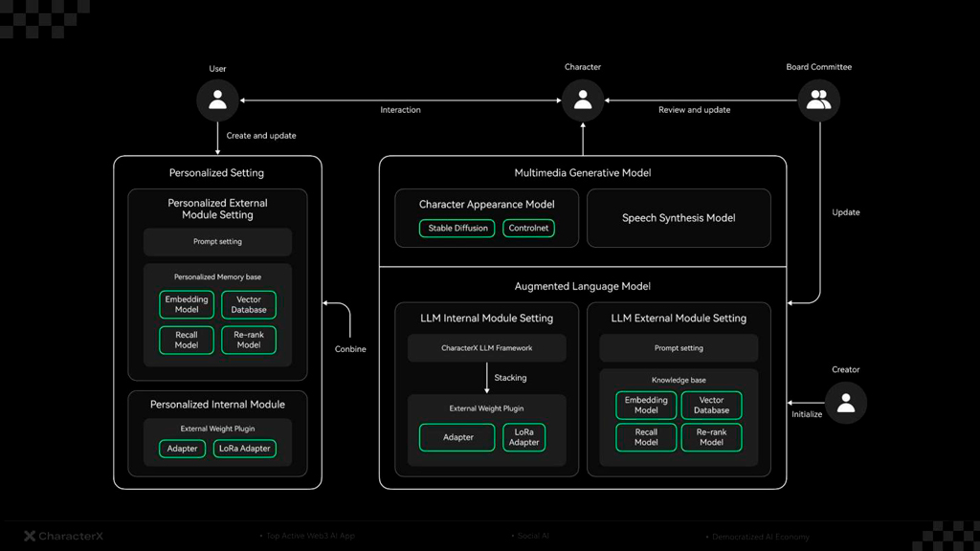Screen dimensions: 980x551
Task: Click External Weight Plugin label in Personalized Internal Module
Action: (217, 429)
